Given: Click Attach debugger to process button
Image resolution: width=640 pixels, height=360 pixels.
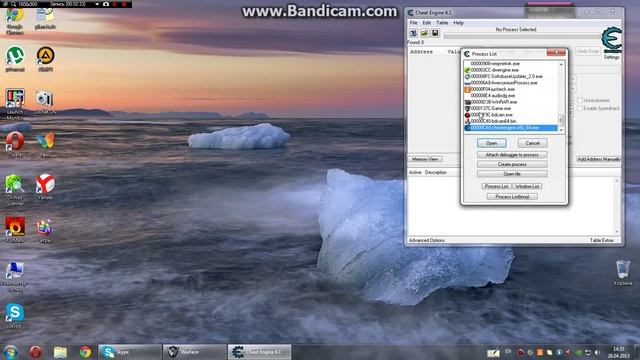Looking at the screenshot, I should click(512, 155).
